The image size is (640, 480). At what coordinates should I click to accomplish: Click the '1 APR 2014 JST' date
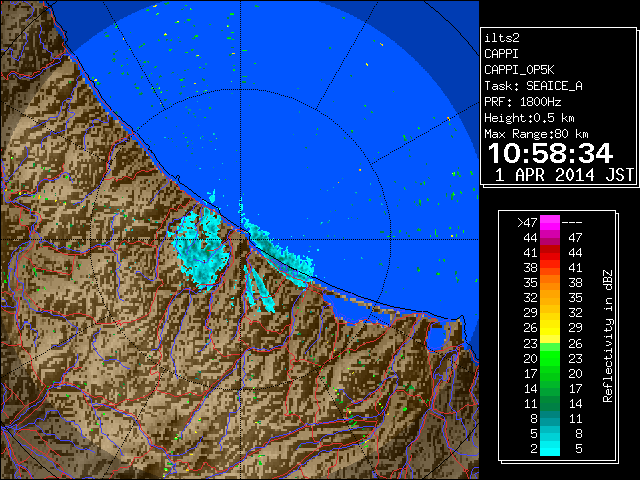click(564, 175)
